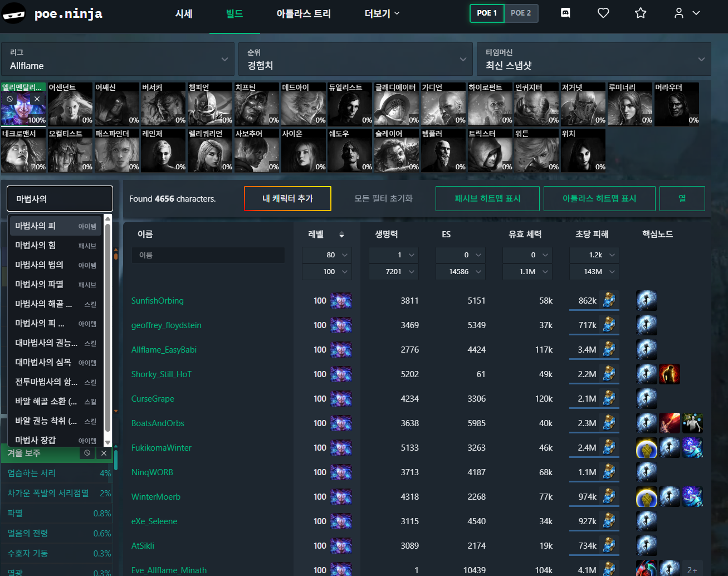Viewport: 728px width, 576px height.
Task: Reset filters with 모든 필터 초기화
Action: (x=383, y=199)
